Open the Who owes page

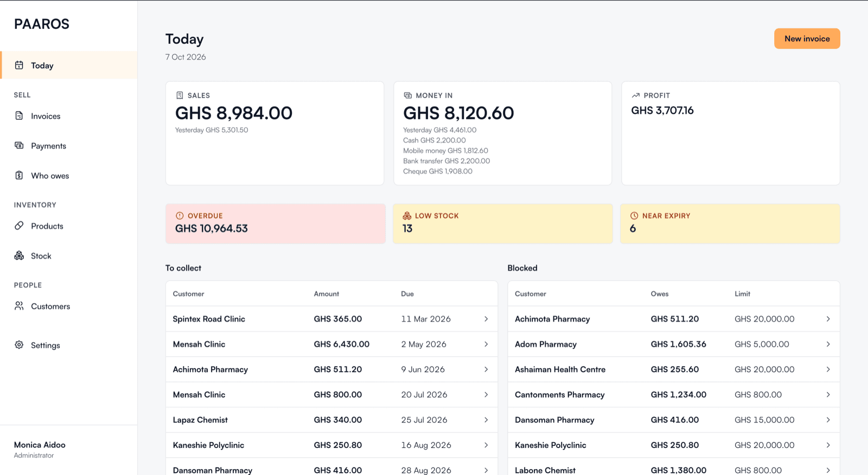click(69, 176)
